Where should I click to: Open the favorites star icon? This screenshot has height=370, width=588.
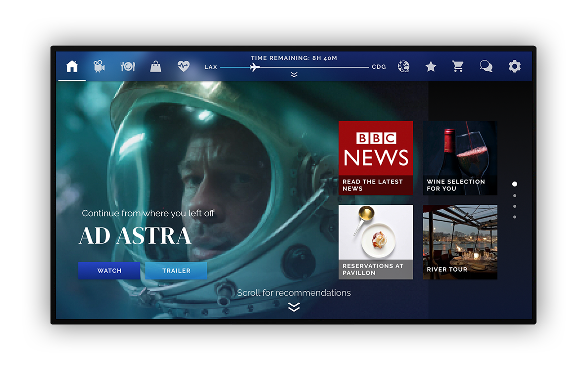(431, 67)
